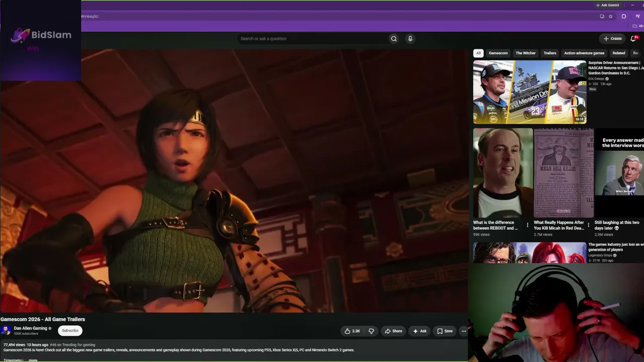Image resolution: width=644 pixels, height=362 pixels.
Task: Open the Still laughing short thumbnail
Action: pos(619,172)
